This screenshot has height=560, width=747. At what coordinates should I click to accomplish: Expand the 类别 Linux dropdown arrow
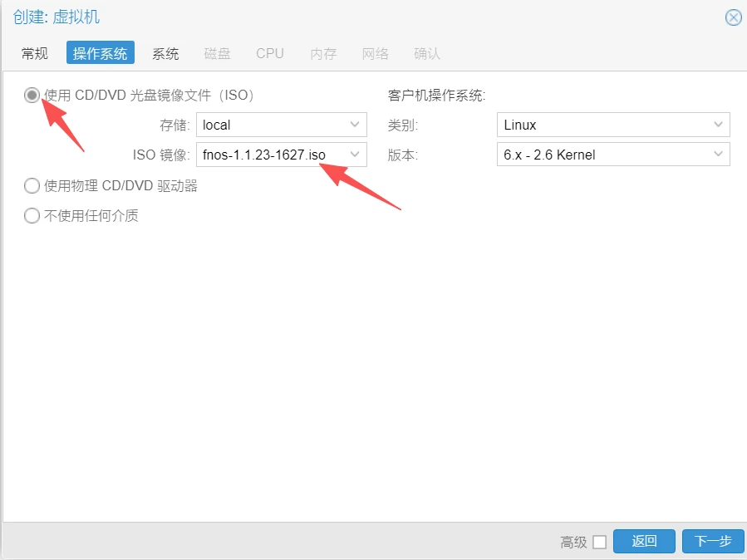719,125
